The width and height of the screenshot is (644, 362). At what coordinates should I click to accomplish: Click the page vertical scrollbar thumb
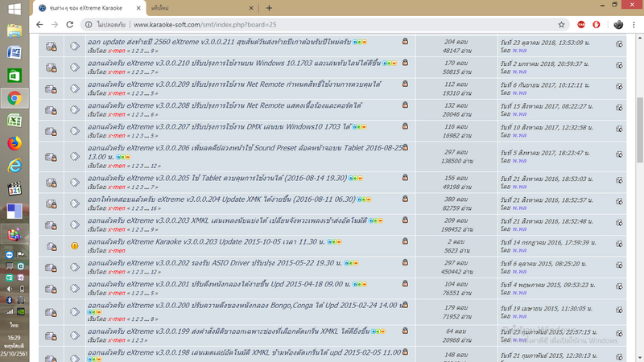click(x=640, y=130)
